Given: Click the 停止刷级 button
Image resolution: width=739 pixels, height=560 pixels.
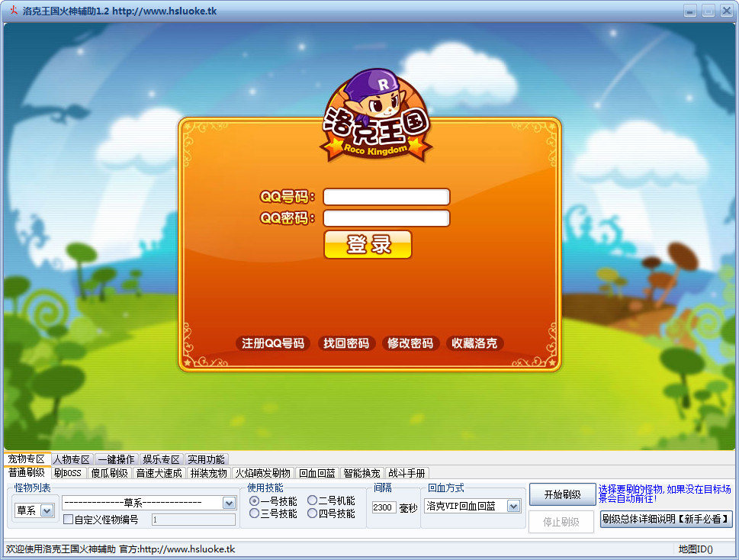Looking at the screenshot, I should (x=561, y=522).
